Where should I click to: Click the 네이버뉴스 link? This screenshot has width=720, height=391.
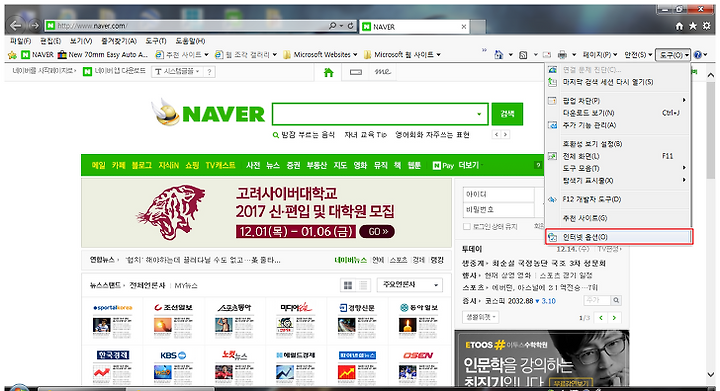coord(350,260)
